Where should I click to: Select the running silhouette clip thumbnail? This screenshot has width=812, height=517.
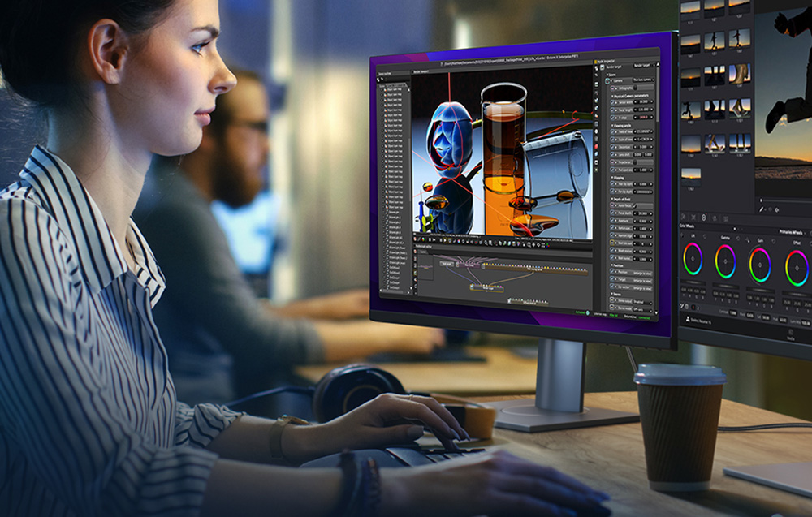691,110
